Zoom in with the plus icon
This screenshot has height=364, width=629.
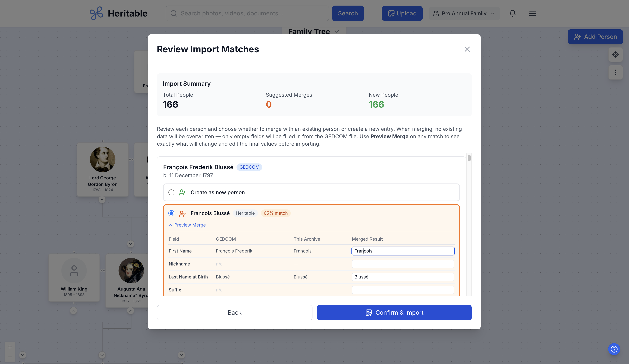(x=10, y=347)
